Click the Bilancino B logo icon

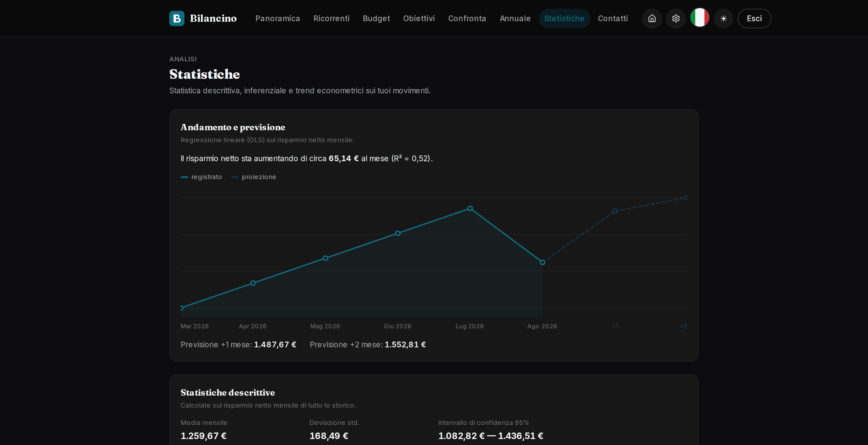(177, 18)
